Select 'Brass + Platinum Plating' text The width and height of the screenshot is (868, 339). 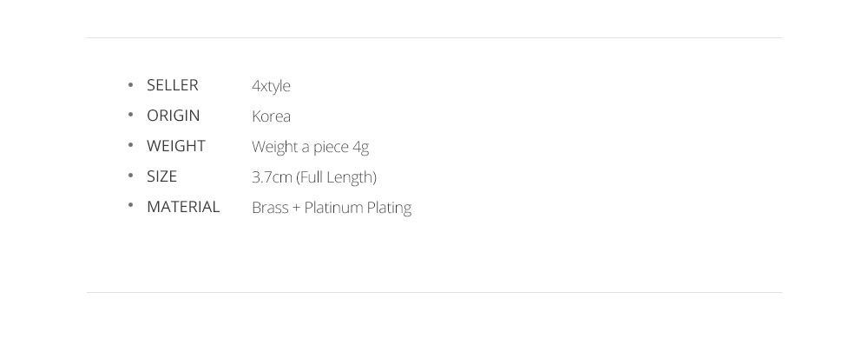point(332,209)
